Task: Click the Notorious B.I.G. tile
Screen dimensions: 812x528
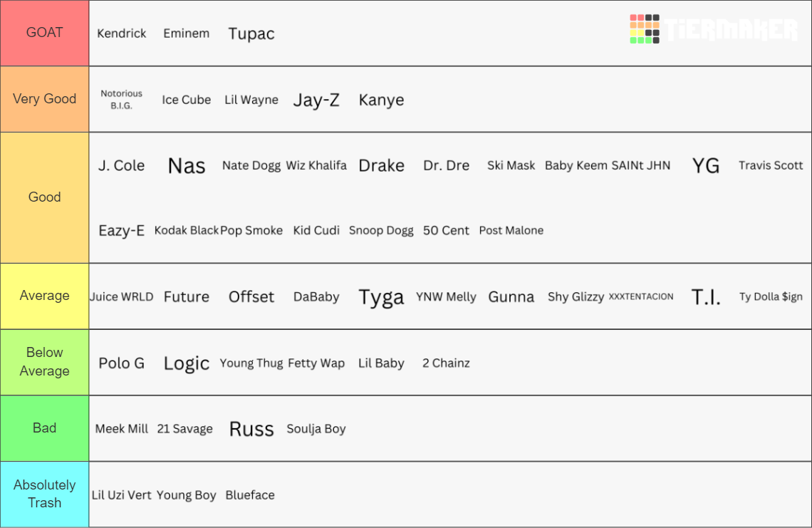Action: point(122,100)
